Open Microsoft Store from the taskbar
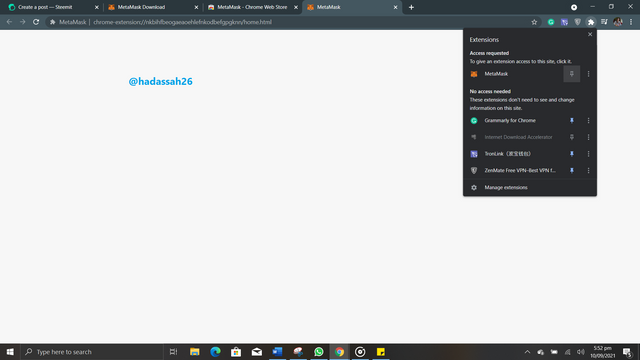 point(236,351)
